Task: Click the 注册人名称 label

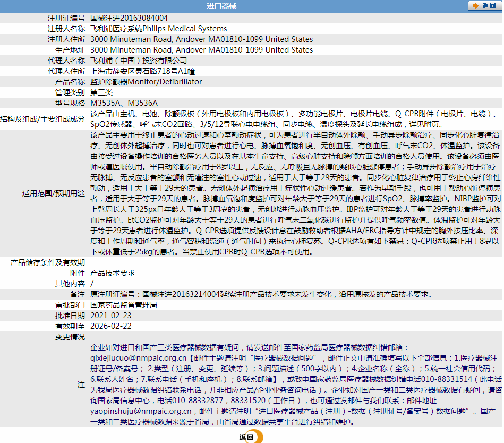Action: (x=66, y=29)
